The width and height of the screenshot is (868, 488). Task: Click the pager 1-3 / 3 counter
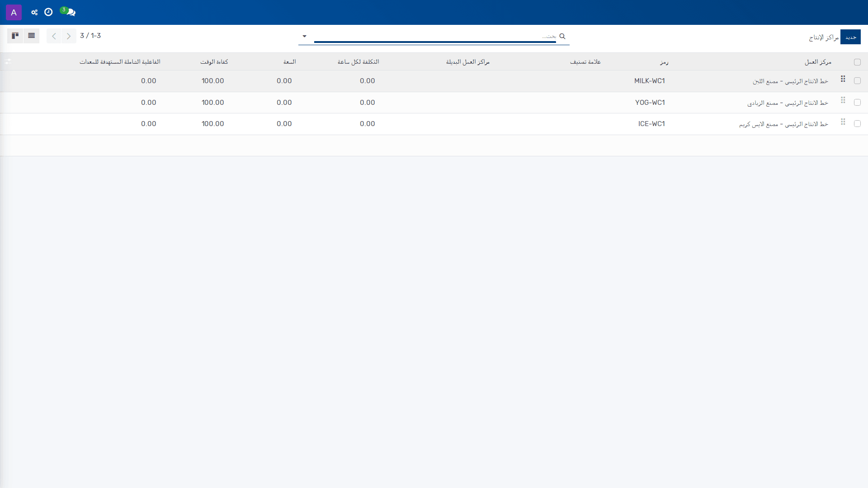click(90, 36)
